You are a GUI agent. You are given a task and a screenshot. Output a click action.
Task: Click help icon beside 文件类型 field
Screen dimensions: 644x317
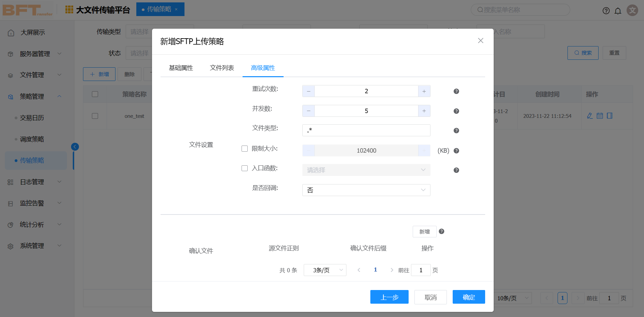(x=456, y=130)
